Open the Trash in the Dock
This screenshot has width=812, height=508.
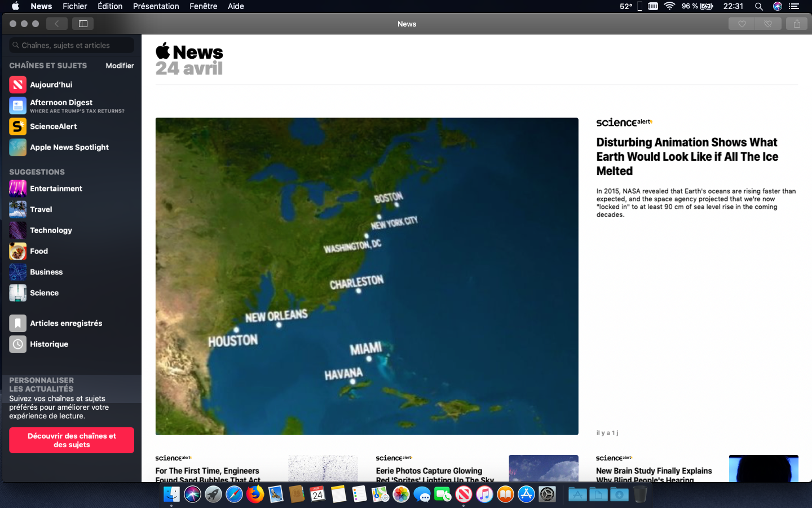(639, 494)
